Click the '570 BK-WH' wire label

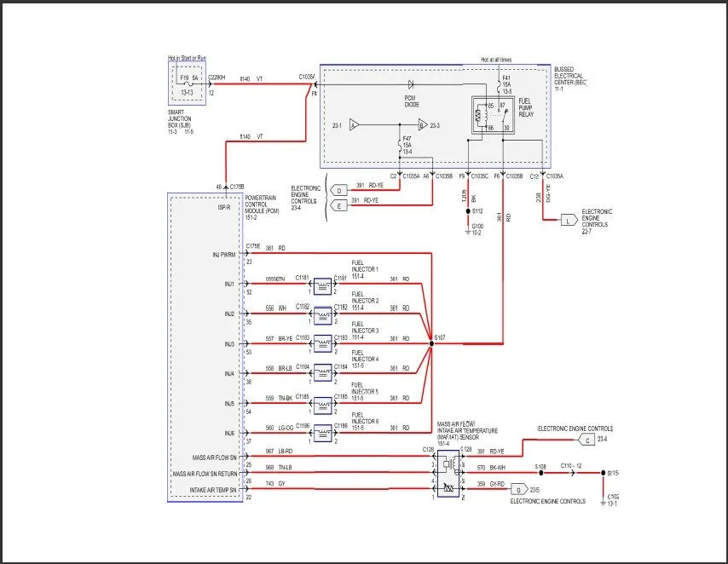pyautogui.click(x=491, y=468)
